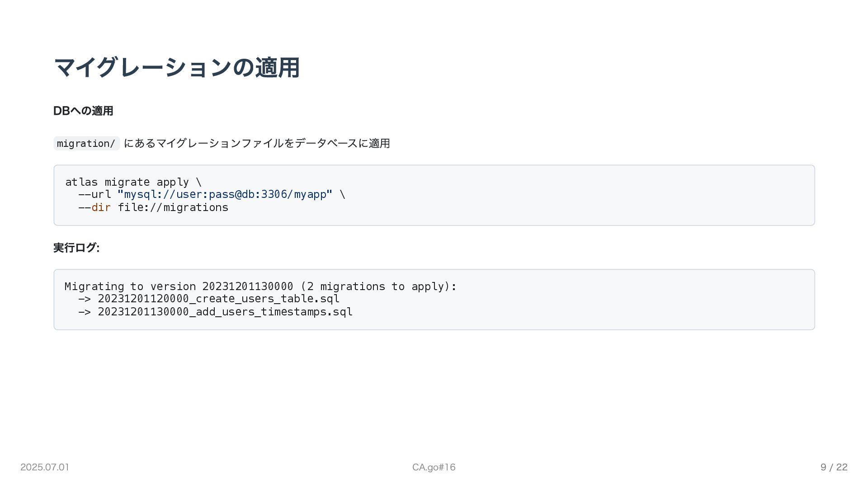Click the sentence にあるマイグレーションファイルをデータベースに適用

tap(257, 143)
